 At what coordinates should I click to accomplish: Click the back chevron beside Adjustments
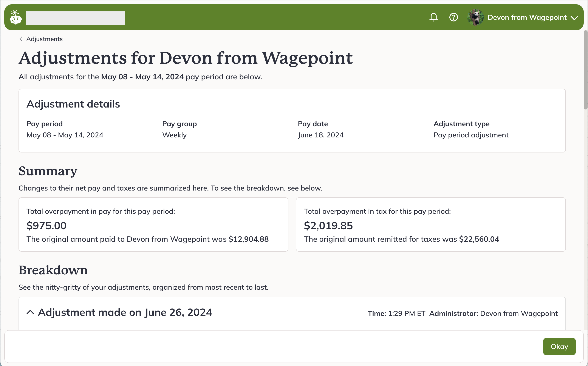(x=21, y=39)
